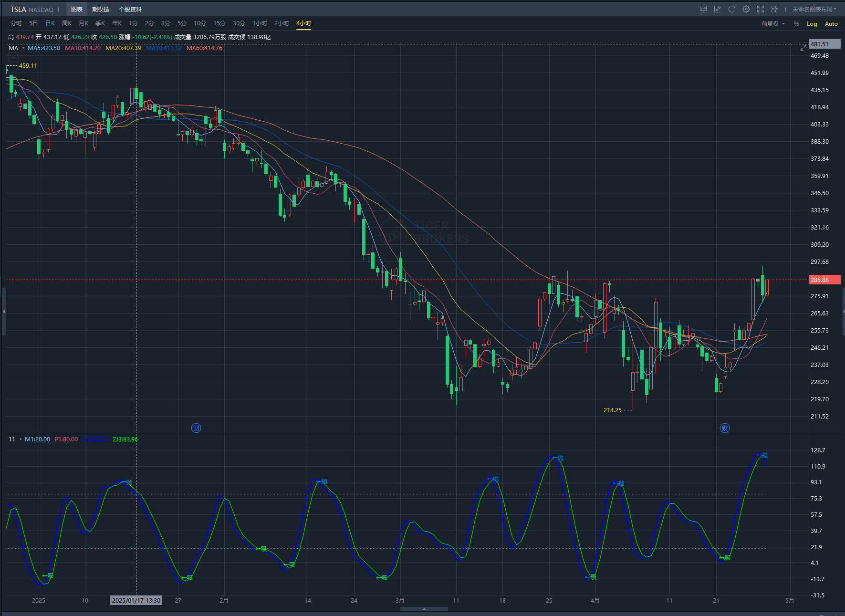Screen dimensions: 845x616
Task: Select the 3分 timeframe
Action: tap(166, 23)
